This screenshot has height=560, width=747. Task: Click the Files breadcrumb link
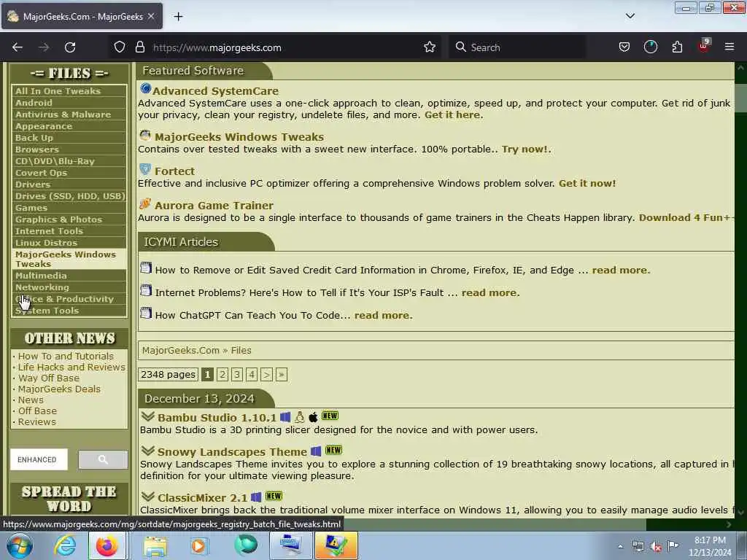click(241, 351)
